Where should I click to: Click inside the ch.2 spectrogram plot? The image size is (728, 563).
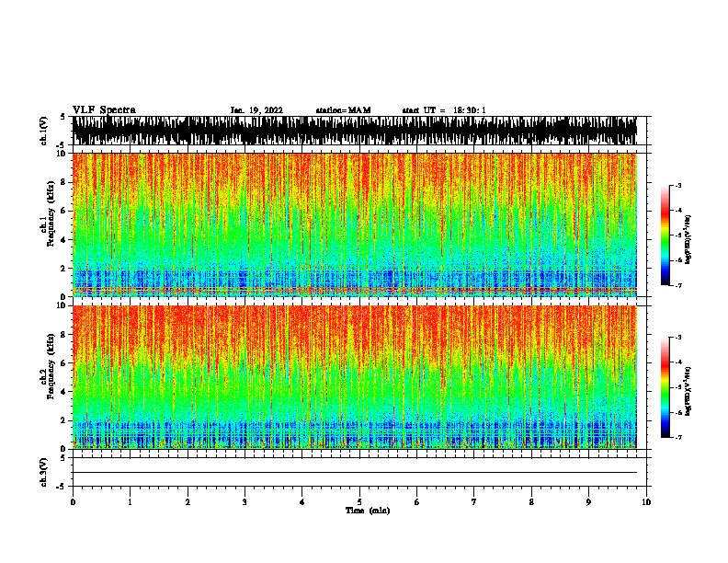click(355, 377)
